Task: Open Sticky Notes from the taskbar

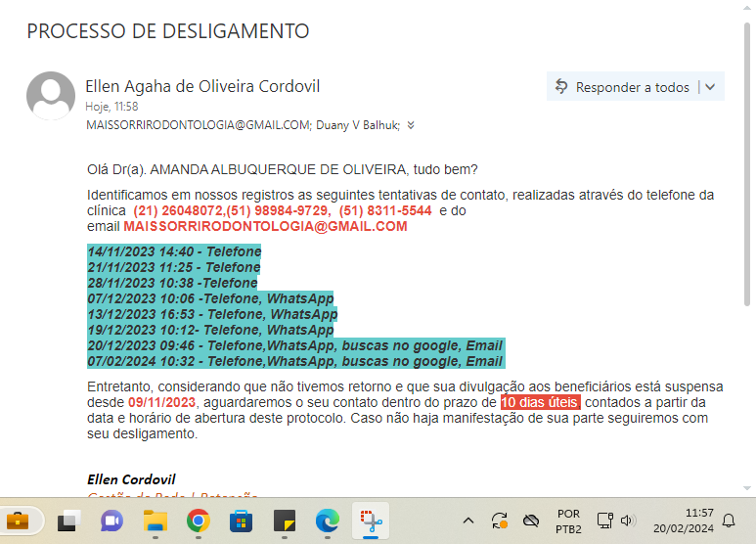Action: (x=284, y=521)
